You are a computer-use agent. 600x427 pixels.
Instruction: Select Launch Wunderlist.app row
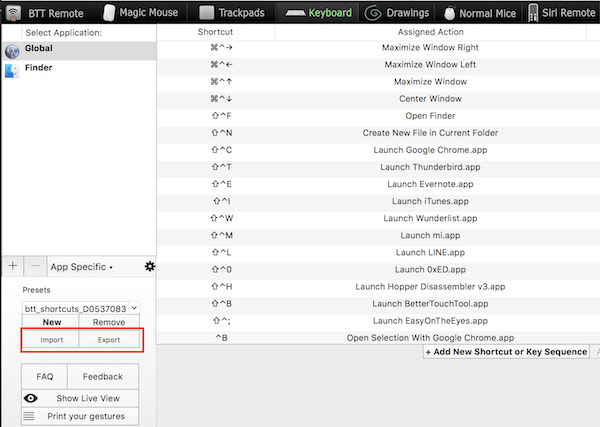click(378, 218)
